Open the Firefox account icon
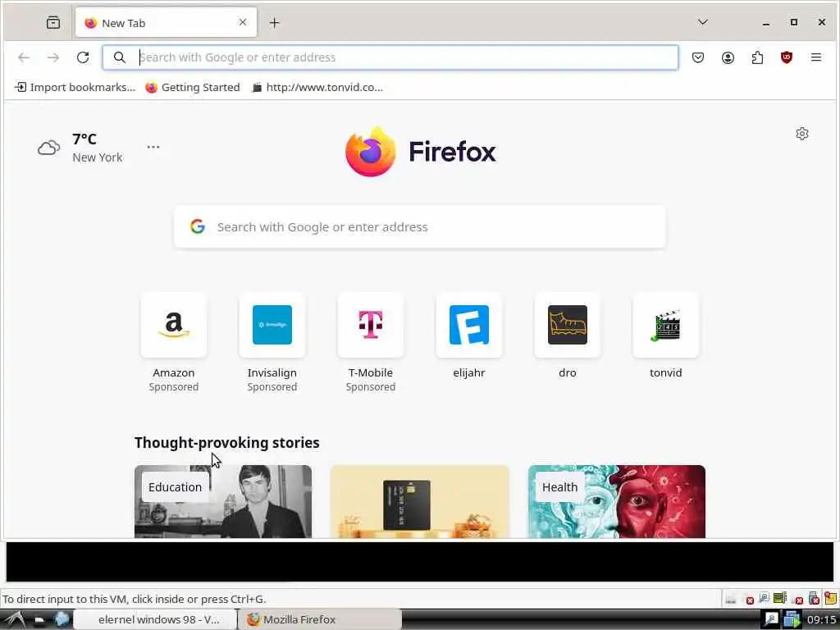Screen dimensions: 840x630 [x=728, y=57]
